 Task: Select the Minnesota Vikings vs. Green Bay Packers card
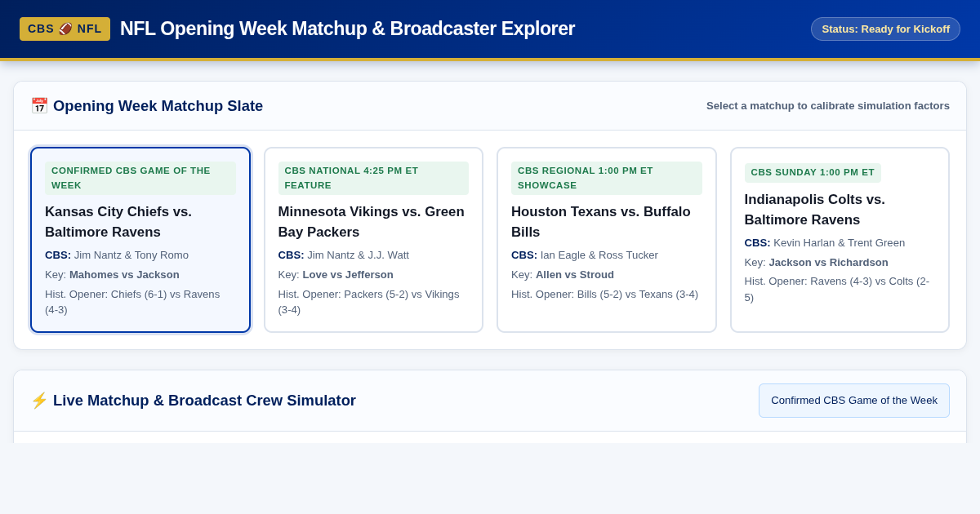click(373, 240)
